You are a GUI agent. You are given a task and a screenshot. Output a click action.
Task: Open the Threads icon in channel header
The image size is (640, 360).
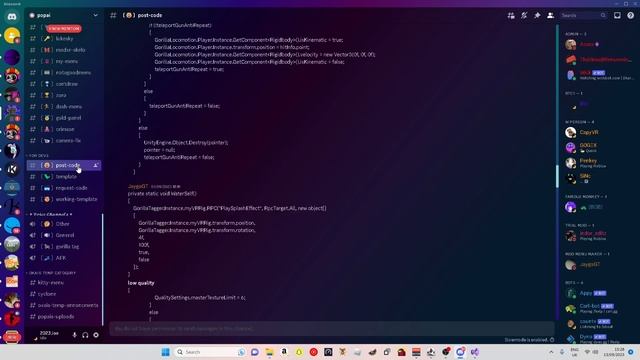click(511, 16)
